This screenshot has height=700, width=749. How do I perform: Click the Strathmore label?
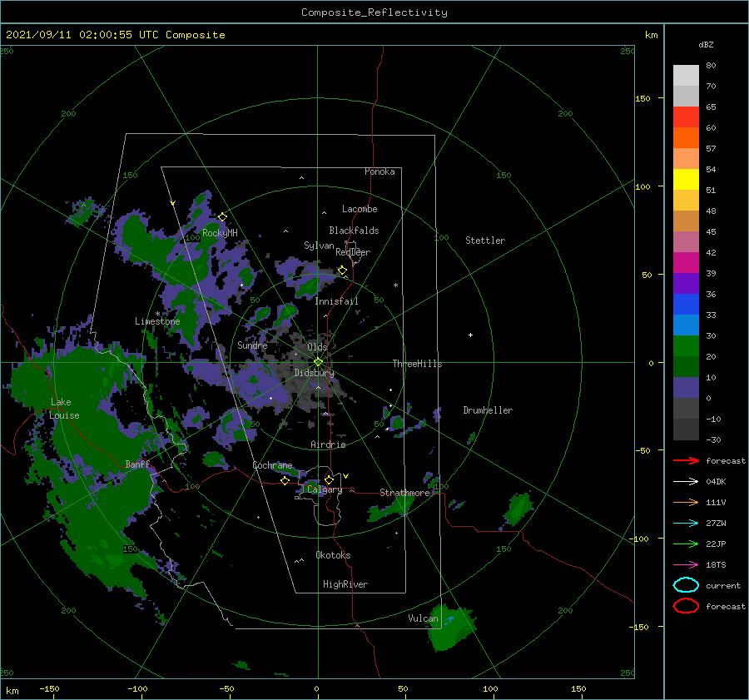click(x=404, y=493)
